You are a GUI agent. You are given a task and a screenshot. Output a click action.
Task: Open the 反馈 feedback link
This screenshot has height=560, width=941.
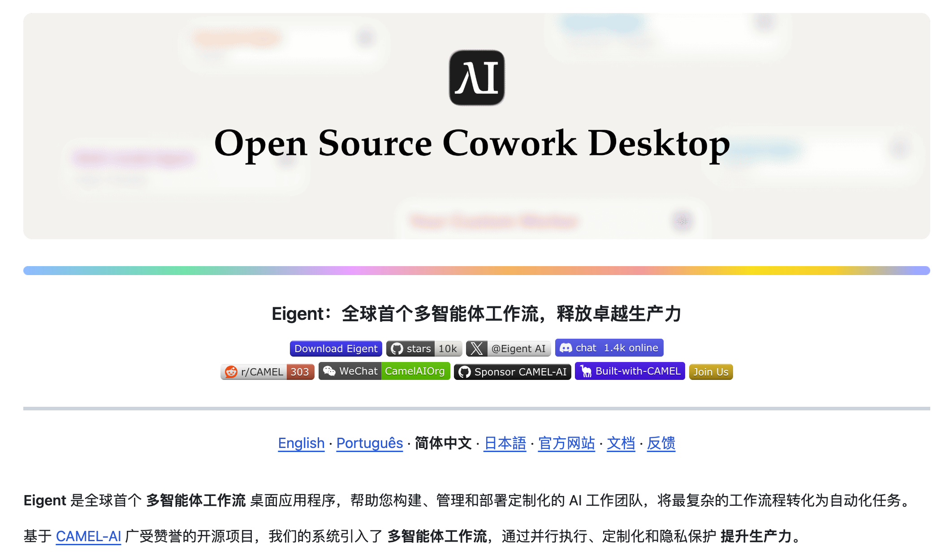(661, 443)
